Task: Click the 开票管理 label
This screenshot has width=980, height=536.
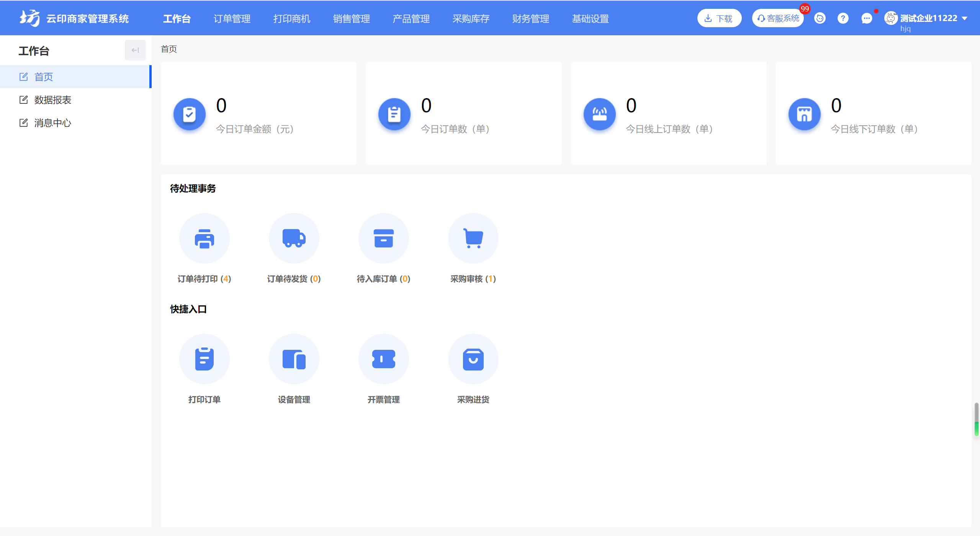Action: (384, 399)
